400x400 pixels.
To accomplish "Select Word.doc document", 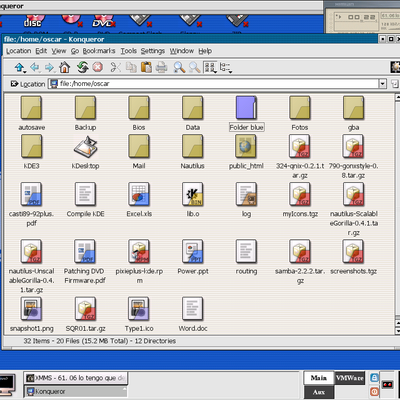I will [x=193, y=314].
